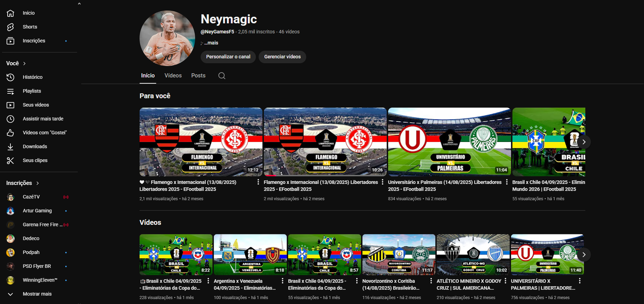This screenshot has width=644, height=304.
Task: Open options menu for Brasil x Chile 8:57 video
Action: 357,281
